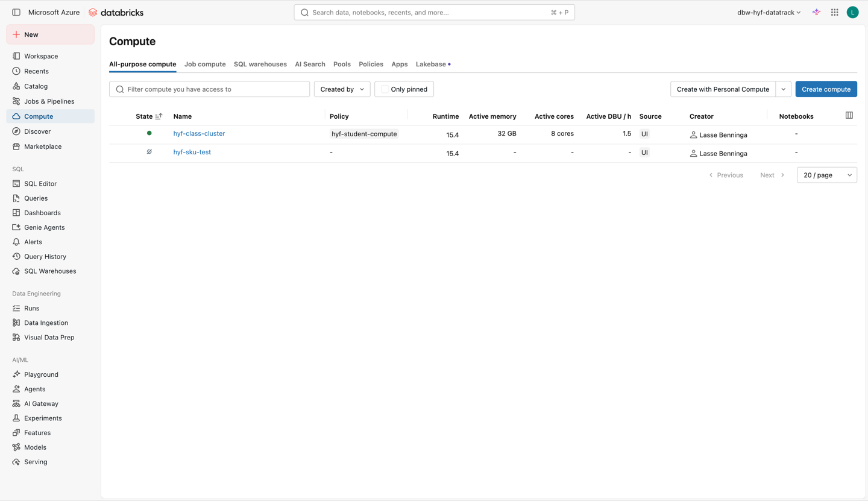Open Recents in the sidebar
The height and width of the screenshot is (501, 868).
tap(50, 71)
